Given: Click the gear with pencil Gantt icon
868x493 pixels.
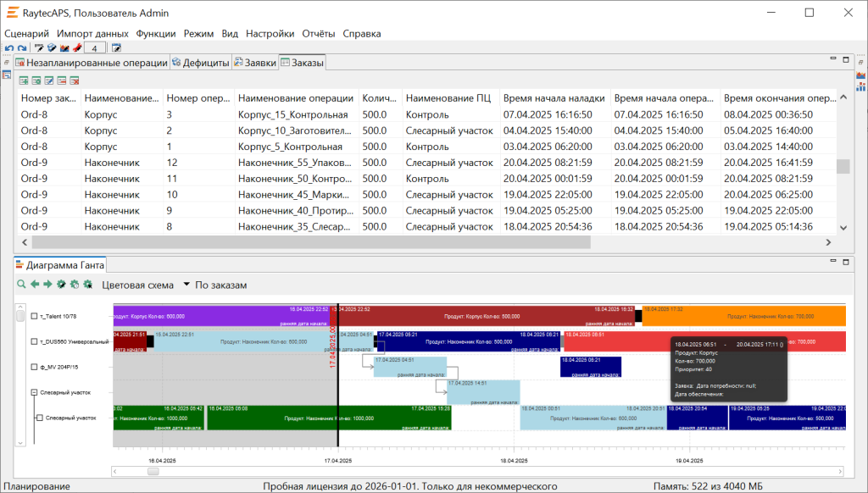Looking at the screenshot, I should (61, 285).
